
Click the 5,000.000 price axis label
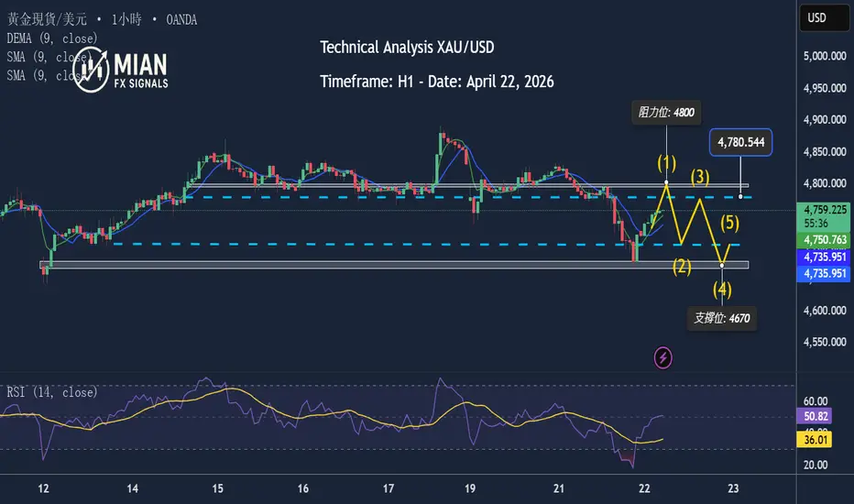tap(825, 56)
